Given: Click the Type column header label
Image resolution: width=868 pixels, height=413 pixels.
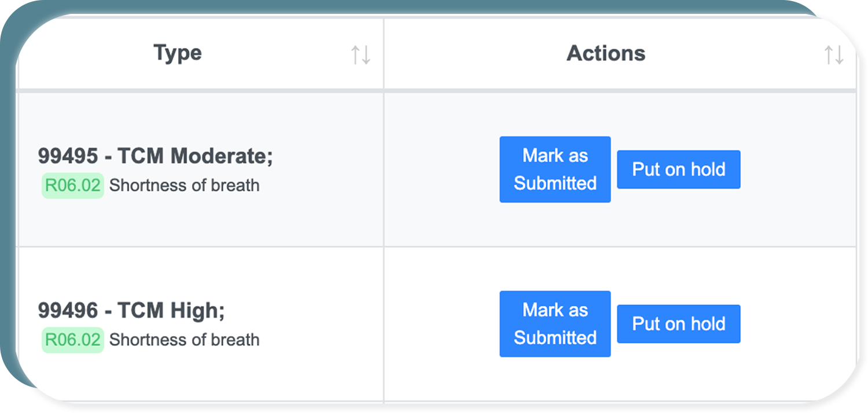Looking at the screenshot, I should (x=178, y=53).
